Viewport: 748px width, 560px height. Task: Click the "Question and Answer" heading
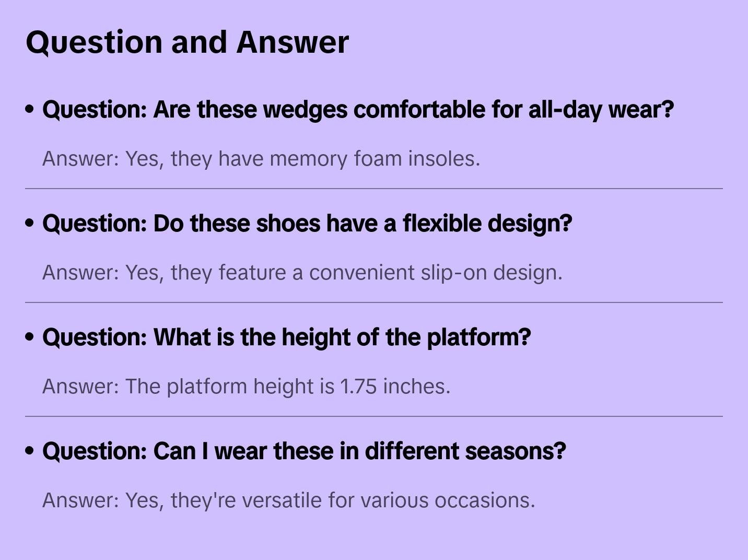(188, 42)
